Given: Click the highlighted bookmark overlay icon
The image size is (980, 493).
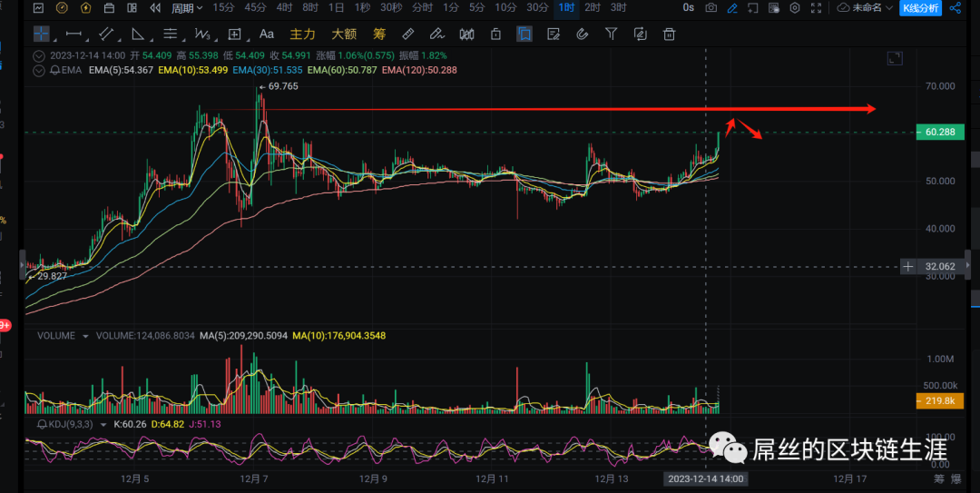Looking at the screenshot, I should click(524, 34).
